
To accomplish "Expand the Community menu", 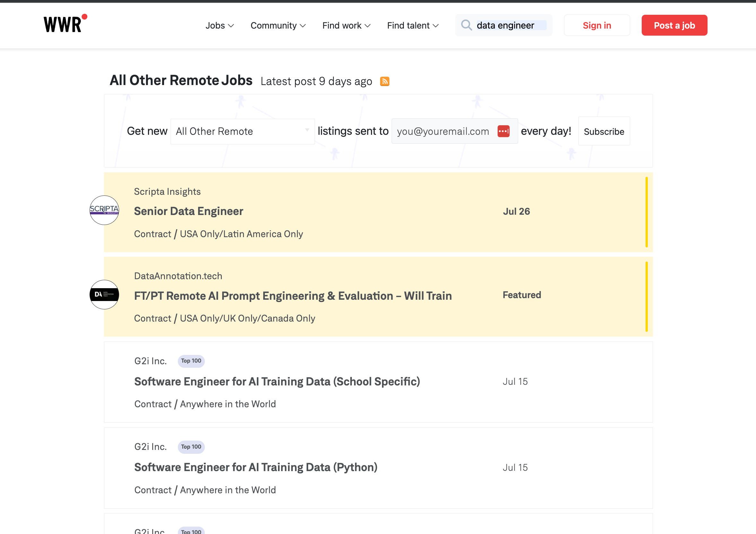I will click(x=278, y=25).
